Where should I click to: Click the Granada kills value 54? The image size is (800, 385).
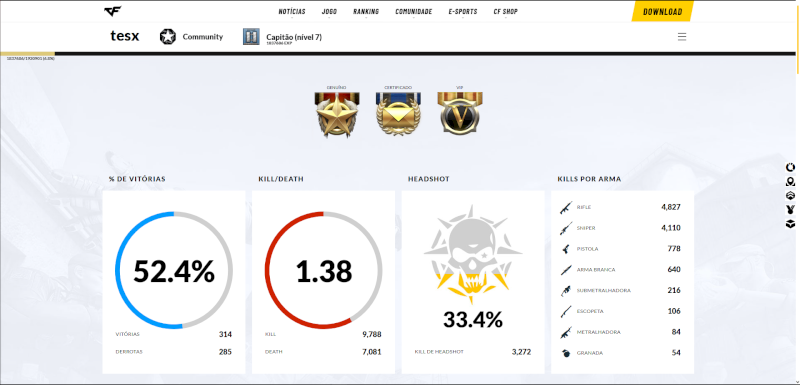point(676,353)
